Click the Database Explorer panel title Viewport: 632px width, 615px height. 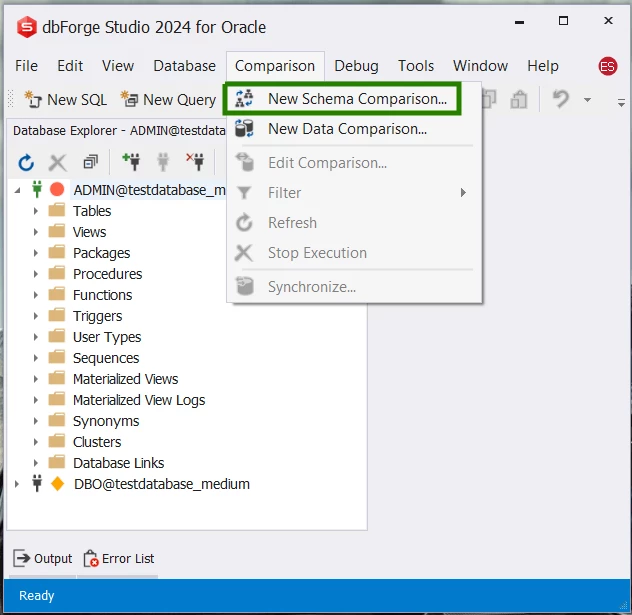[x=119, y=131]
